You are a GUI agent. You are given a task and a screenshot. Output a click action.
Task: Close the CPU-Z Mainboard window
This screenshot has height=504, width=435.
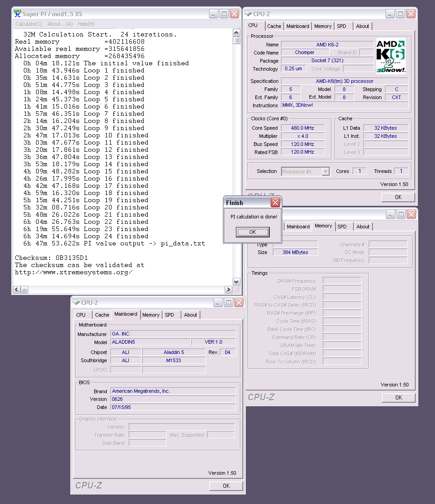coord(239,303)
